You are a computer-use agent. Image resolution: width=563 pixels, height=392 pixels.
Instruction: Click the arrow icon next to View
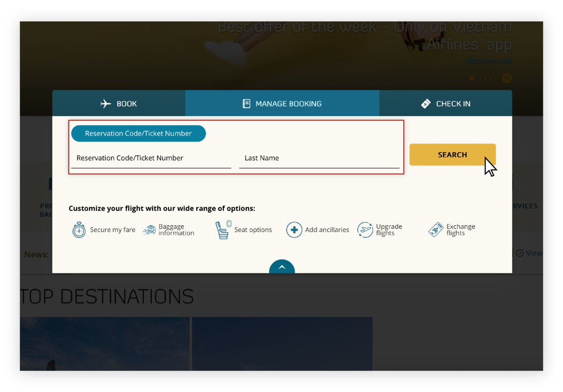coord(519,253)
